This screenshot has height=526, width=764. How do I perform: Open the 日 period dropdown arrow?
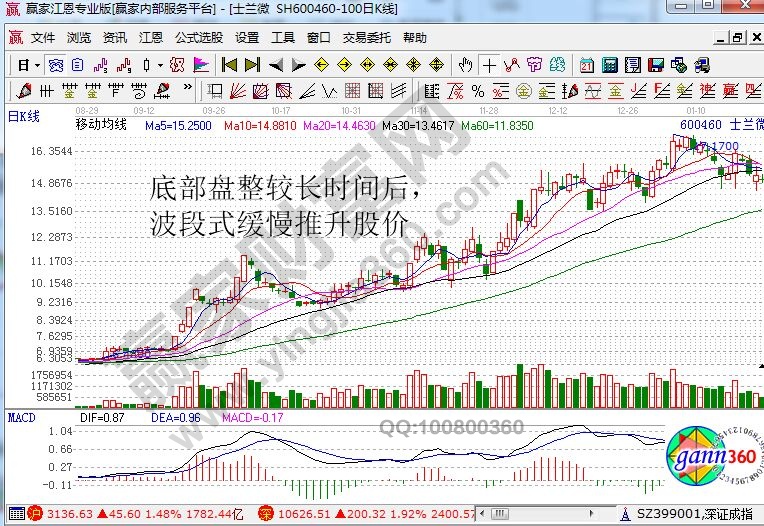coord(37,65)
